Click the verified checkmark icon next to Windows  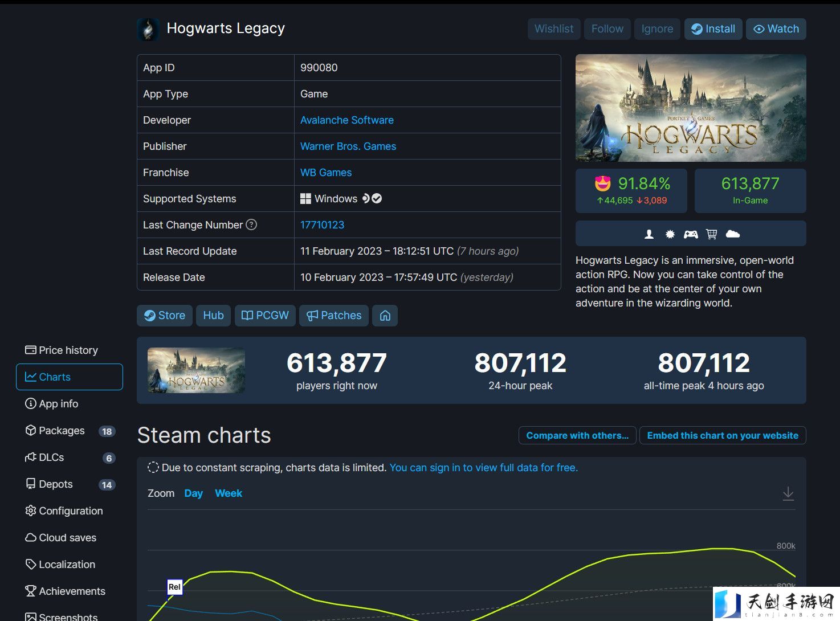coord(377,198)
